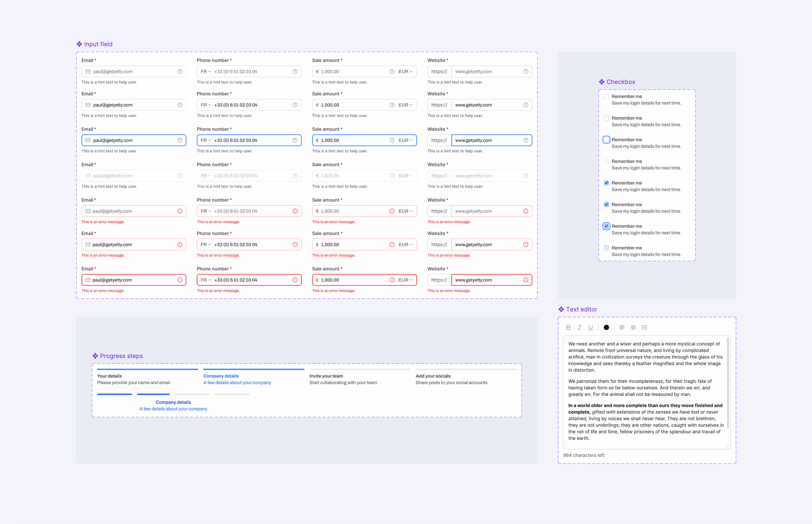The image size is (812, 524).
Task: Toggle Bold in the text editor toolbar
Action: [568, 327]
